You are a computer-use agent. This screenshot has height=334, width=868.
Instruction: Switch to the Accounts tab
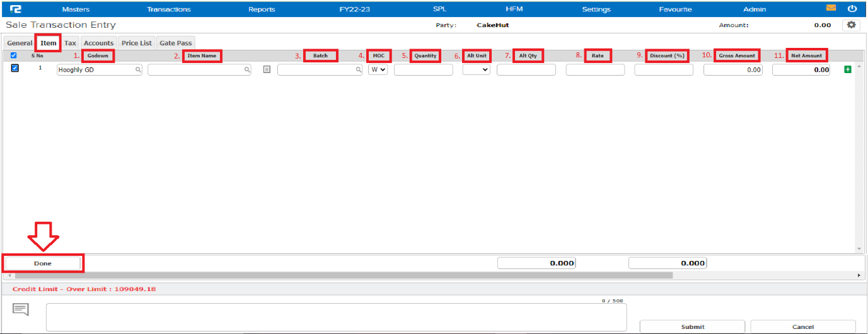click(99, 43)
